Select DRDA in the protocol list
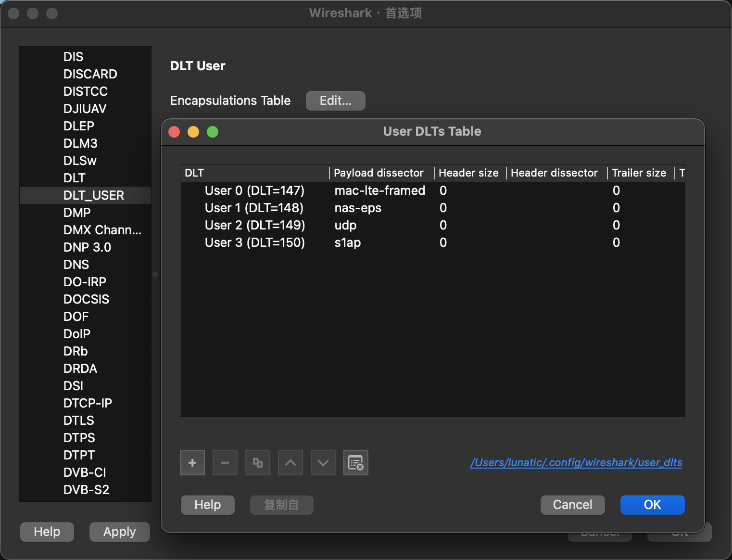This screenshot has height=560, width=732. (x=86, y=369)
